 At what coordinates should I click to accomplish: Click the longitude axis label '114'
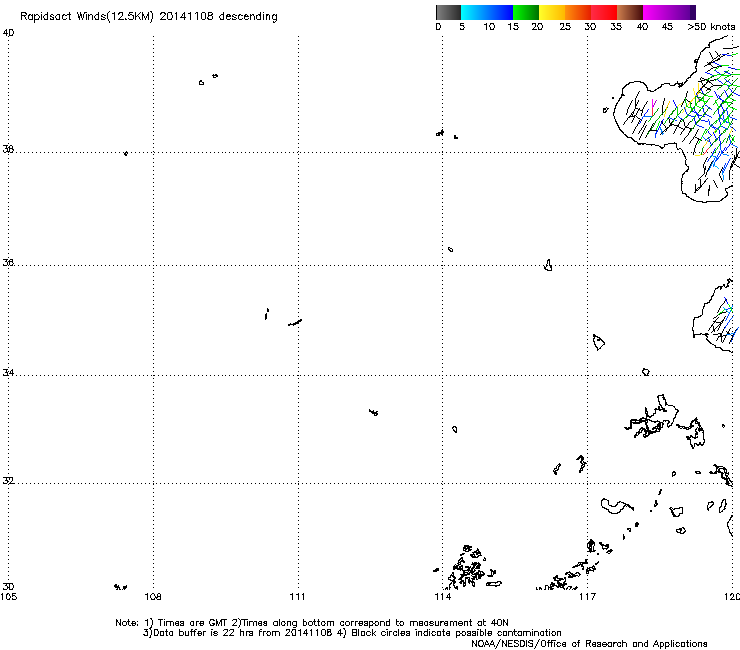[x=443, y=597]
